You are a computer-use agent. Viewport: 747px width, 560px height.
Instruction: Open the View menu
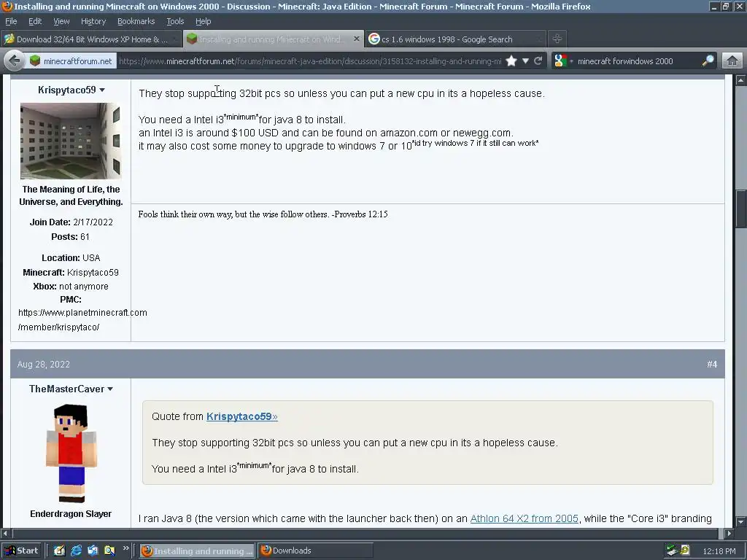[x=61, y=21]
